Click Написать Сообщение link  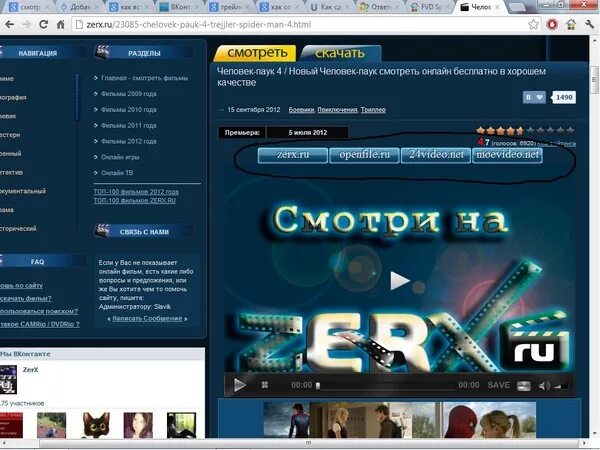[x=147, y=318]
